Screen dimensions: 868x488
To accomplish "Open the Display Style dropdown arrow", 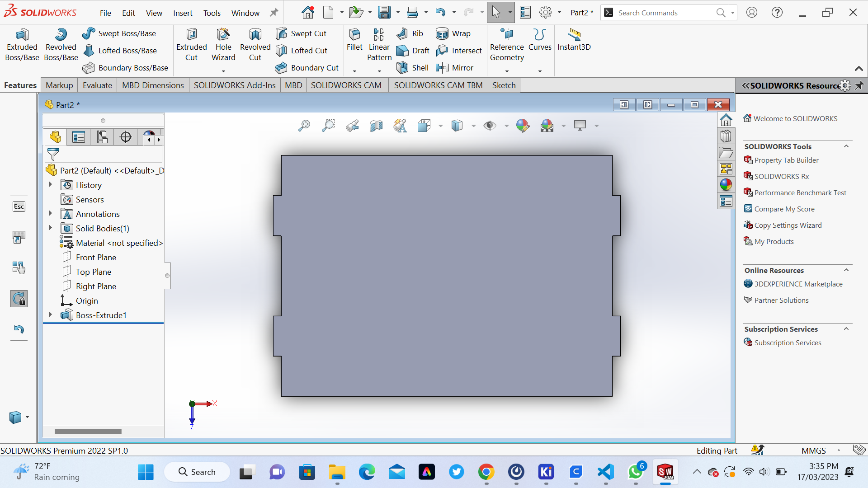I will 473,126.
